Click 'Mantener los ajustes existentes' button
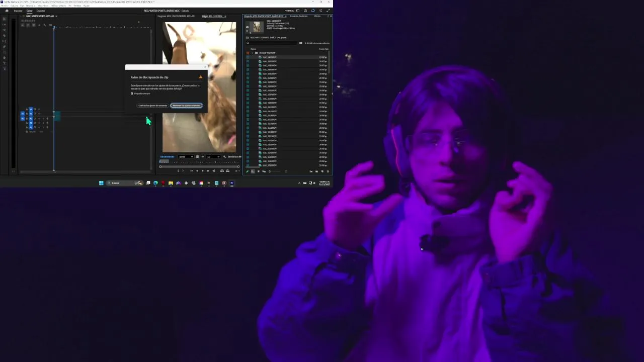 187,106
